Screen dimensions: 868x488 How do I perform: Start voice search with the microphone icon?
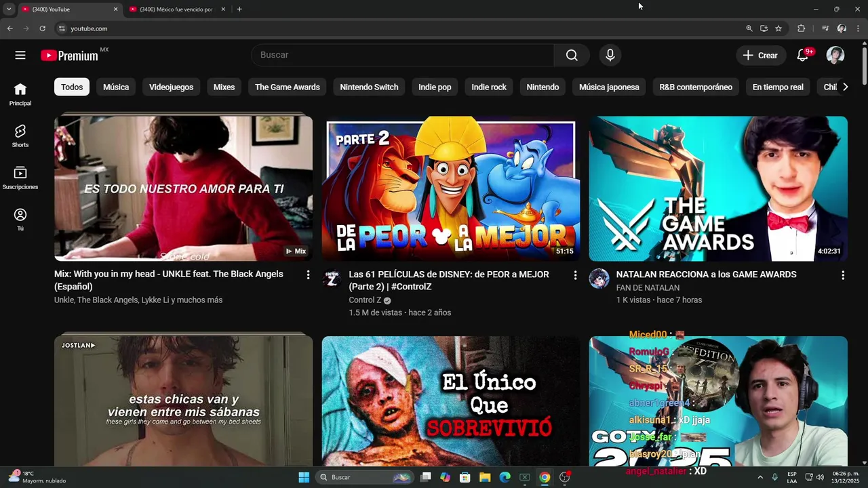[610, 55]
